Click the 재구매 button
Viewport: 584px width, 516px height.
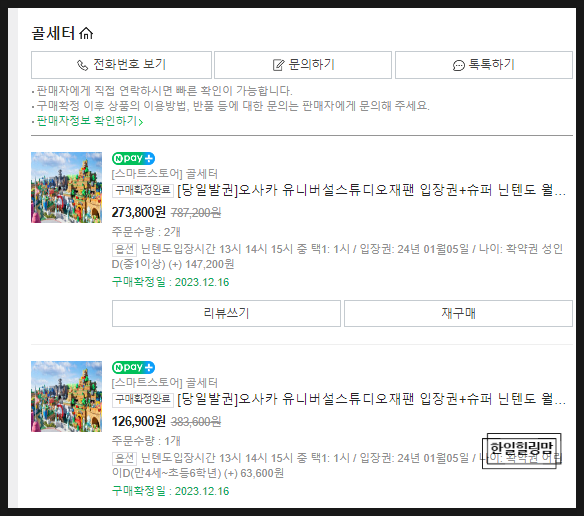458,313
